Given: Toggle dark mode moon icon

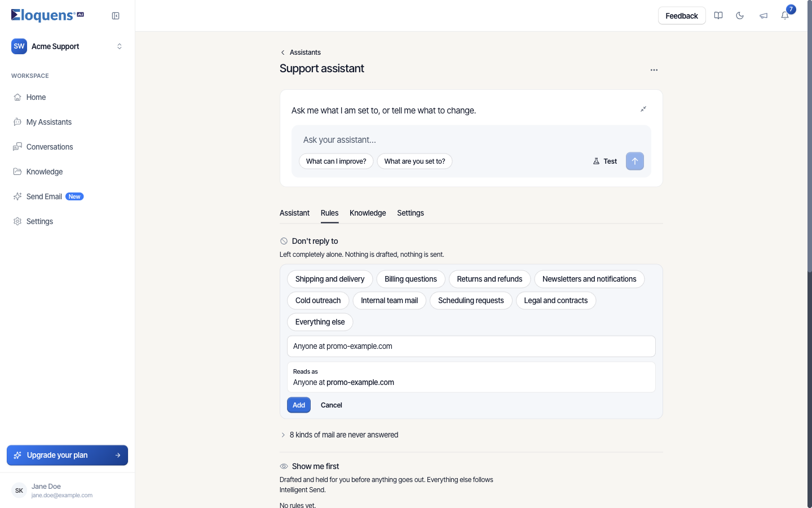Looking at the screenshot, I should pos(740,16).
